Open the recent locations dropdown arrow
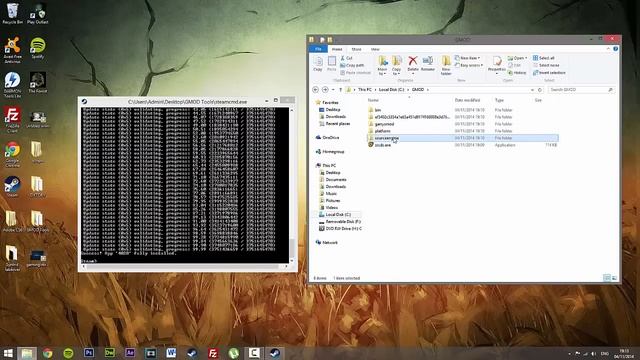 [333, 89]
